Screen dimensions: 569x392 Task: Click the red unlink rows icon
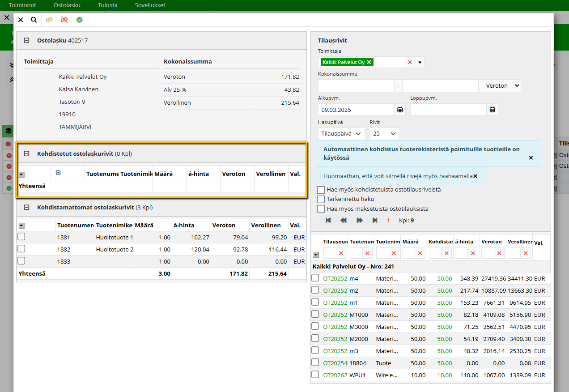pos(64,20)
